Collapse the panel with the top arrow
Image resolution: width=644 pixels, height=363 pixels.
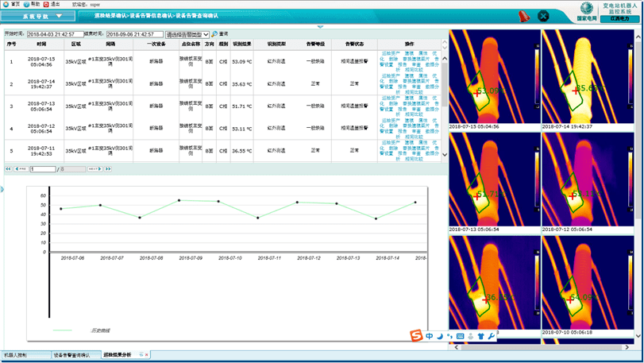tap(321, 27)
